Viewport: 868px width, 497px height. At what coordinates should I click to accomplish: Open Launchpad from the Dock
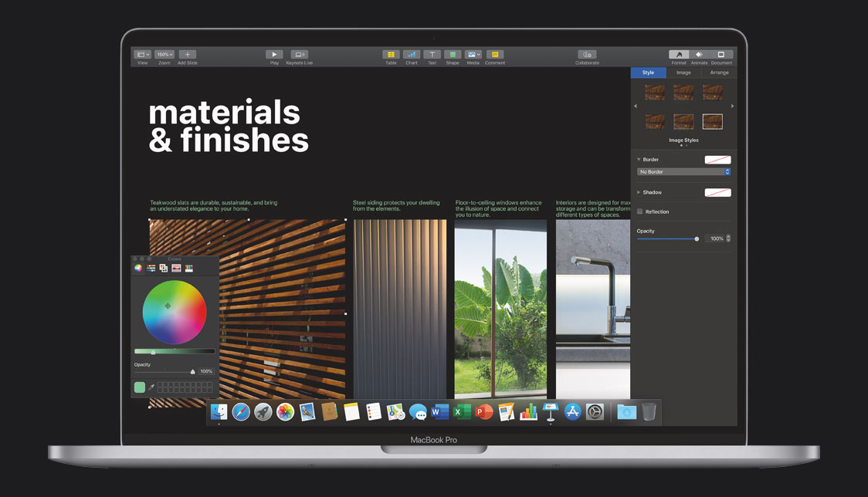pyautogui.click(x=263, y=412)
